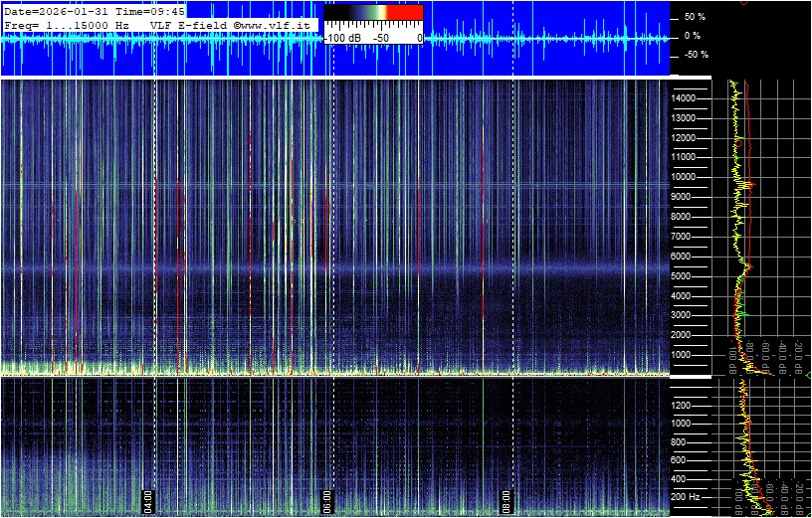812x518 pixels.
Task: Click the 13000 frequency axis label
Action: click(x=684, y=118)
